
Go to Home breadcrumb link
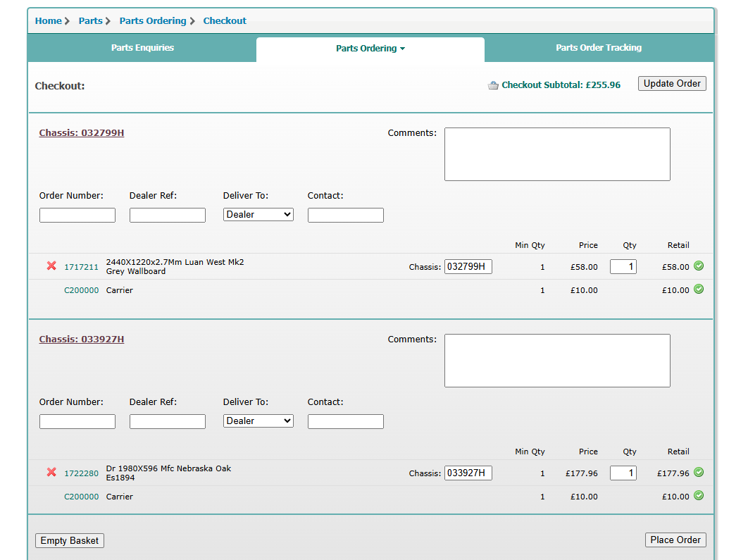coord(48,21)
